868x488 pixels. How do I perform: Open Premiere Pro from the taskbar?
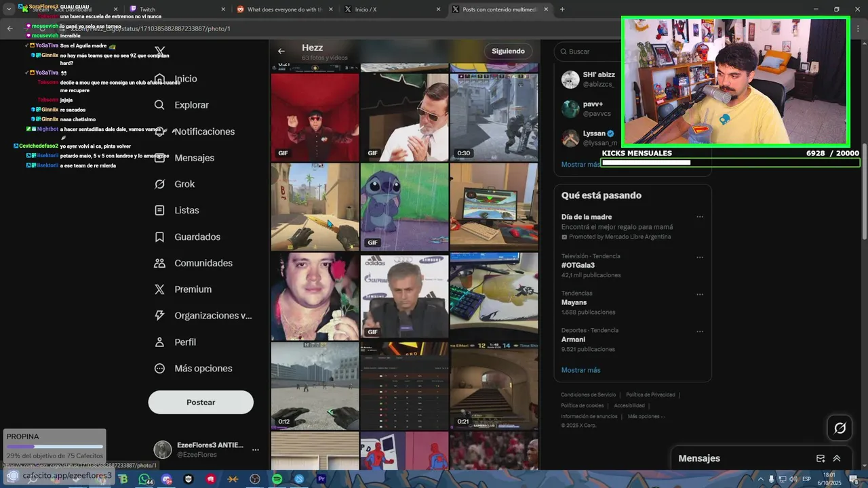click(x=321, y=479)
